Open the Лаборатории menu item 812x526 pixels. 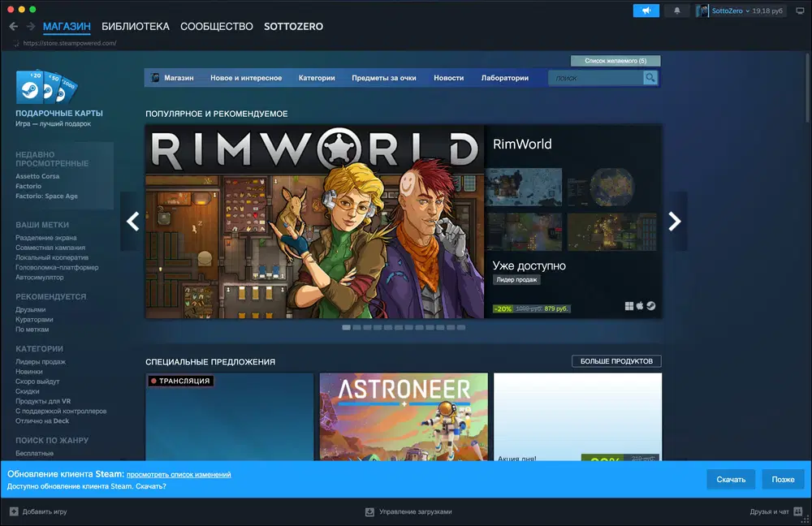[x=505, y=78]
